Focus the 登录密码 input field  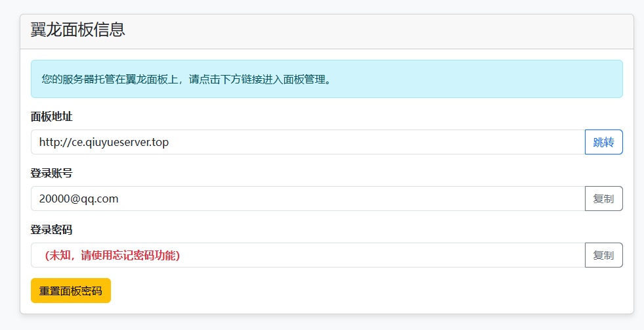click(381, 255)
